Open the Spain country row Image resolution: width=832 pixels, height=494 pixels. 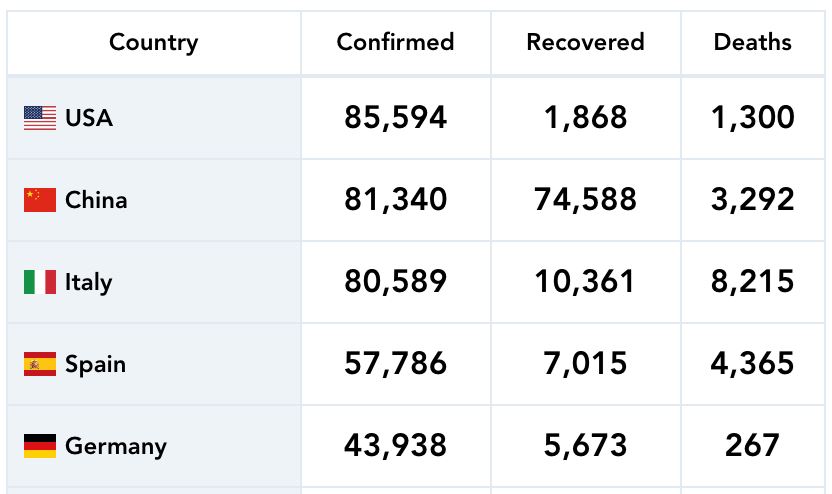(x=95, y=364)
